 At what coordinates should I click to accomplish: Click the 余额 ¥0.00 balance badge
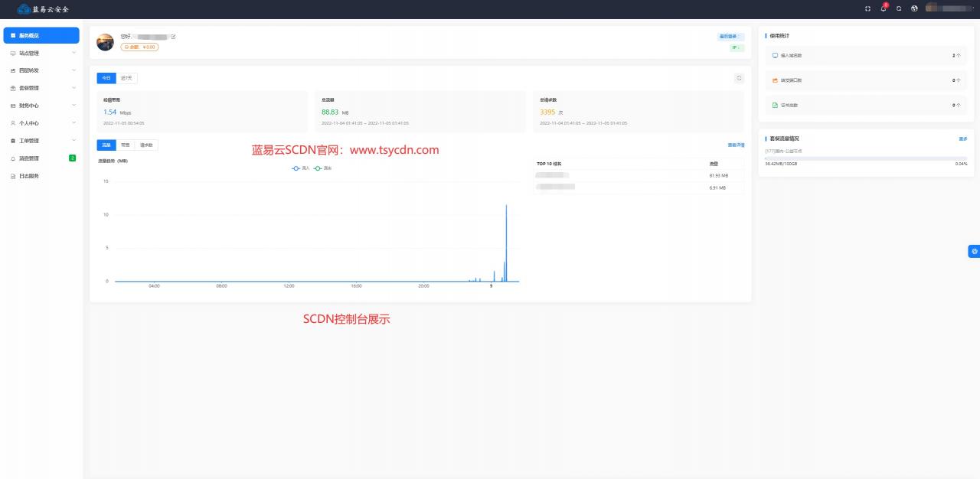(139, 47)
